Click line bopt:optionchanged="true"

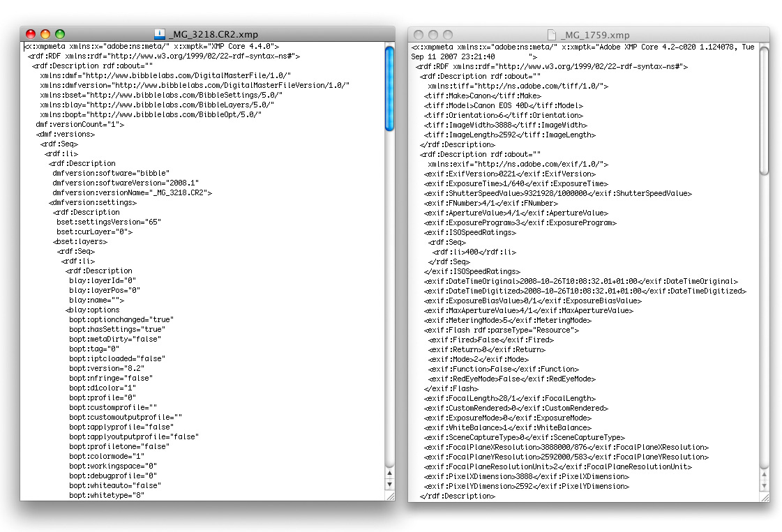point(121,319)
